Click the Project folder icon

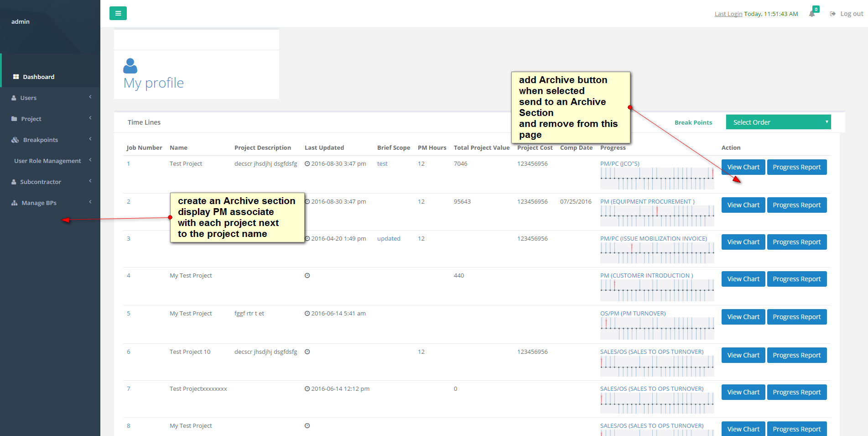tap(14, 119)
